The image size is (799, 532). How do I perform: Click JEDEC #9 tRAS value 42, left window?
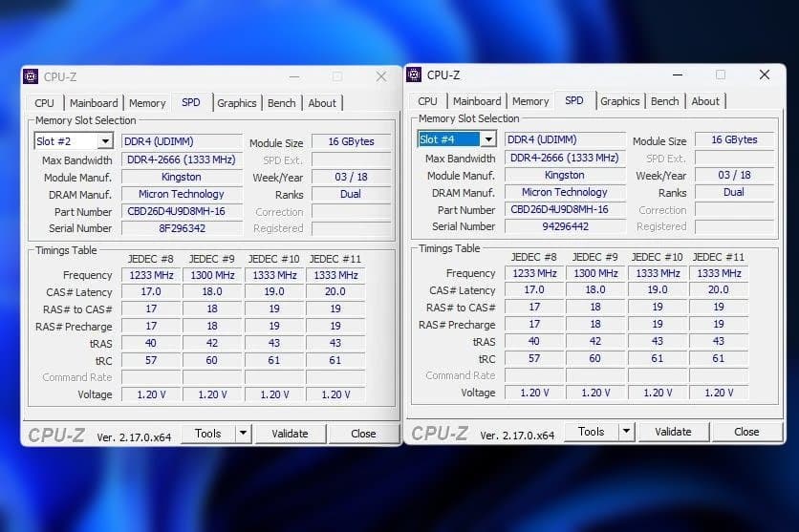click(x=212, y=343)
